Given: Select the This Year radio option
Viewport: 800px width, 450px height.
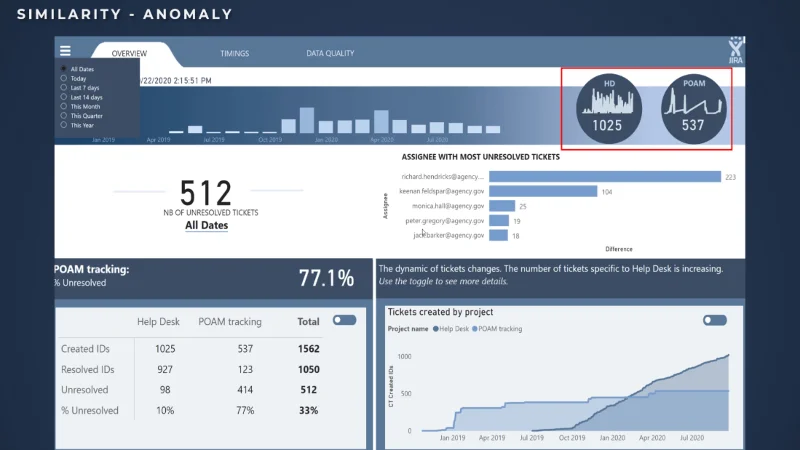Looking at the screenshot, I should click(x=64, y=125).
